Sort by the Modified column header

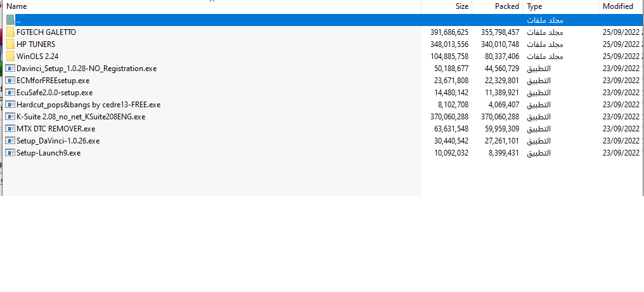coord(617,6)
